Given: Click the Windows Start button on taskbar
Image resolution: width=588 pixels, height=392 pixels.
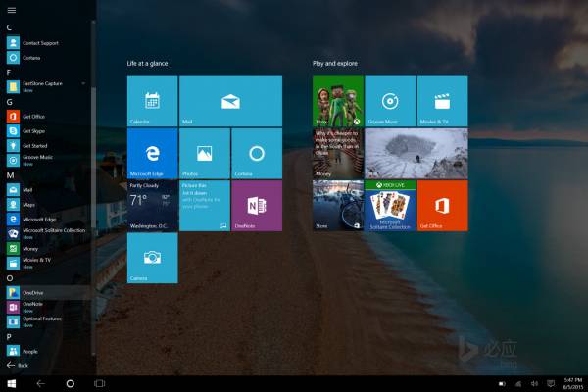Looking at the screenshot, I should pyautogui.click(x=12, y=383).
